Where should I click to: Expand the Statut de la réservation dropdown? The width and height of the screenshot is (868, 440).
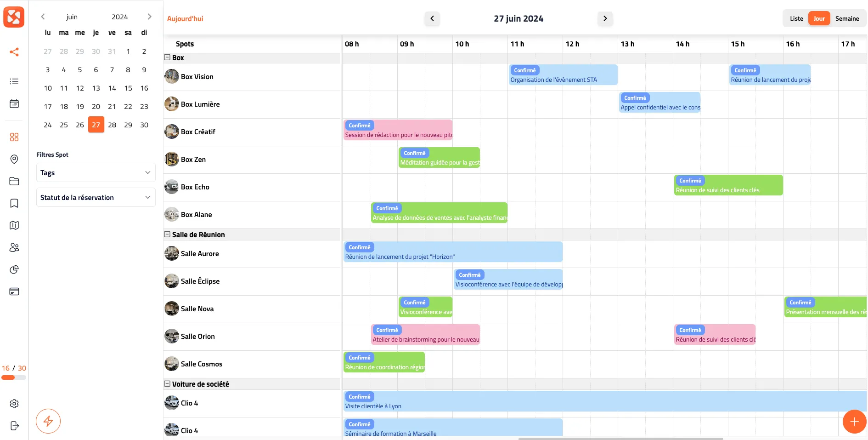(x=95, y=197)
